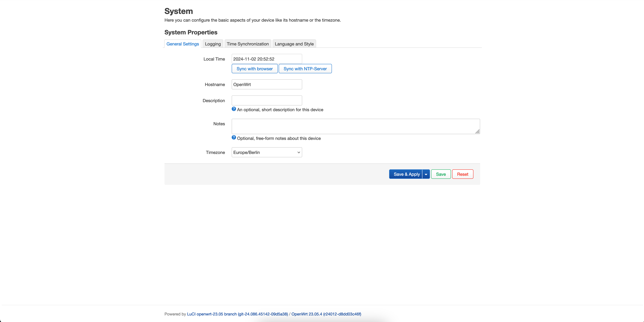Click the Timezone label
Image resolution: width=644 pixels, height=322 pixels.
[215, 152]
